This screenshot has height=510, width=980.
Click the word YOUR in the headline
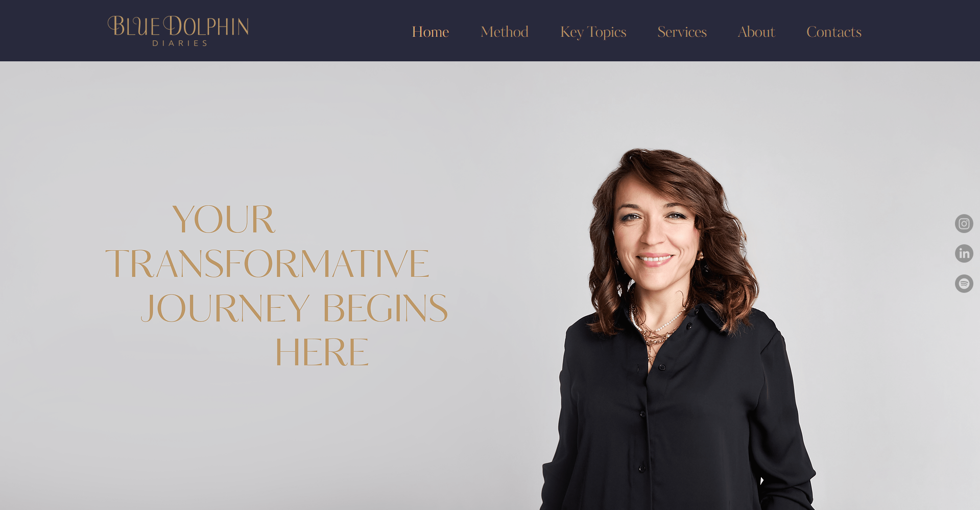(224, 219)
